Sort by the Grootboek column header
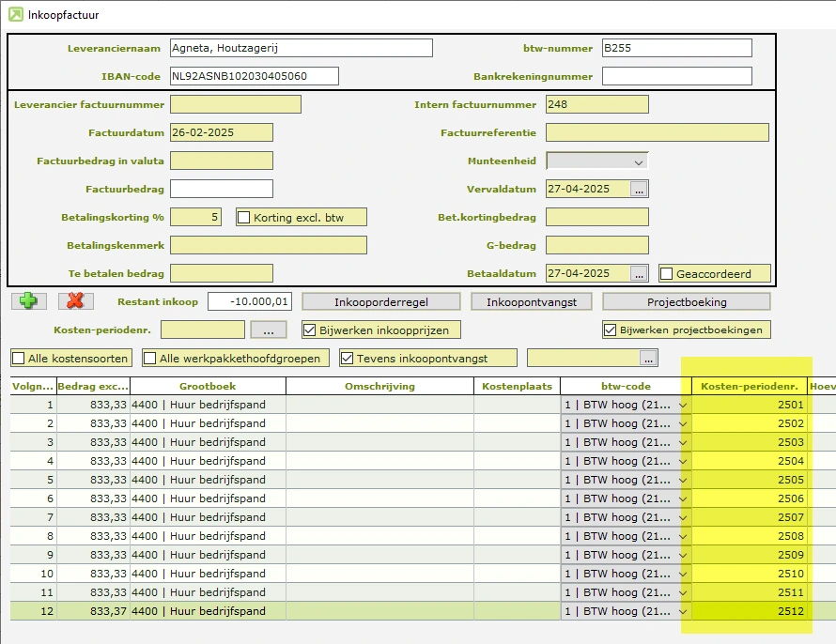The width and height of the screenshot is (836, 644). coord(208,386)
